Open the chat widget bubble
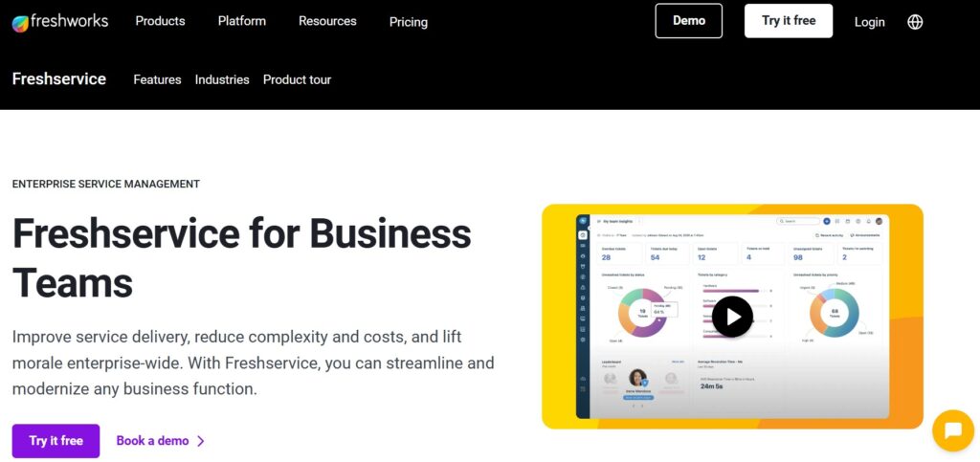The height and width of the screenshot is (462, 980). tap(952, 430)
